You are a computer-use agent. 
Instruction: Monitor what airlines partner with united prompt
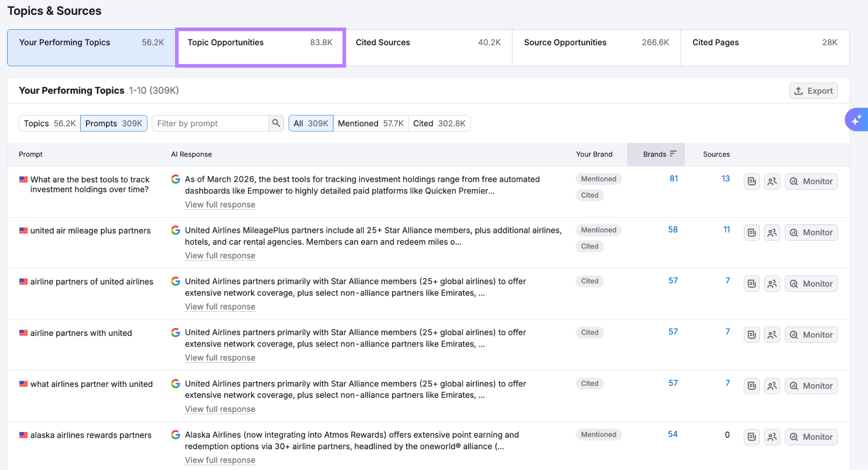(x=811, y=386)
